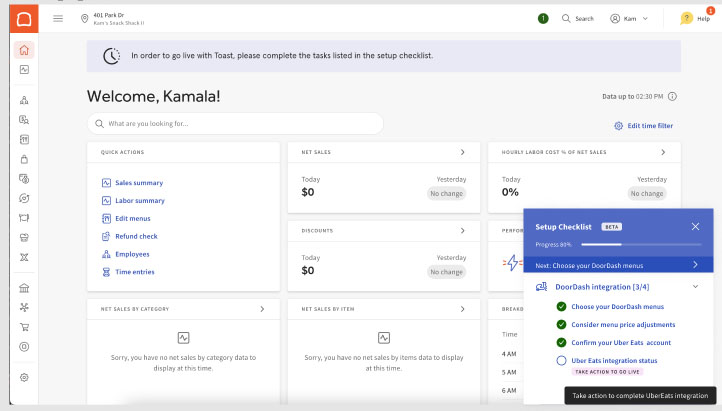The height and width of the screenshot is (411, 722).
Task: Click the settings gear in sidebar
Action: coord(24,377)
